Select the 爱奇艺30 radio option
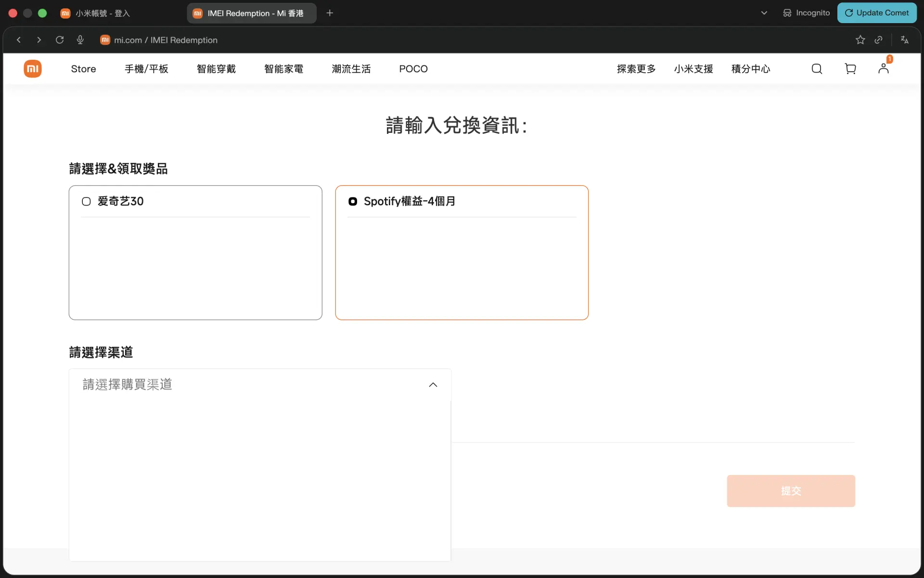The image size is (924, 578). (86, 201)
